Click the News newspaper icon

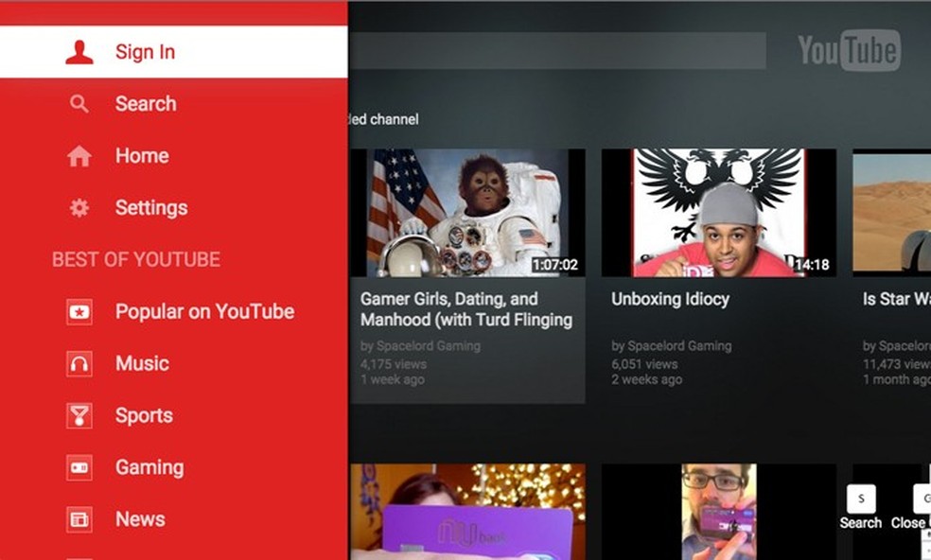[x=79, y=519]
